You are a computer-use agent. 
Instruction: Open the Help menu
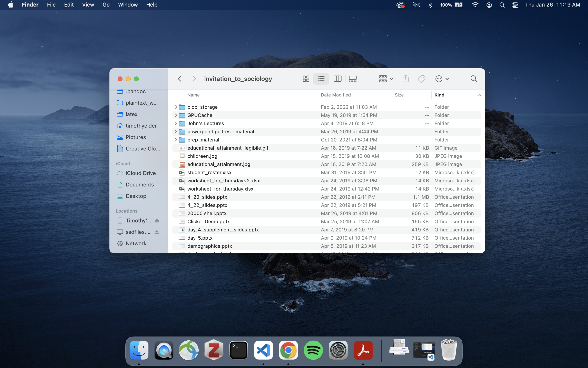152,5
